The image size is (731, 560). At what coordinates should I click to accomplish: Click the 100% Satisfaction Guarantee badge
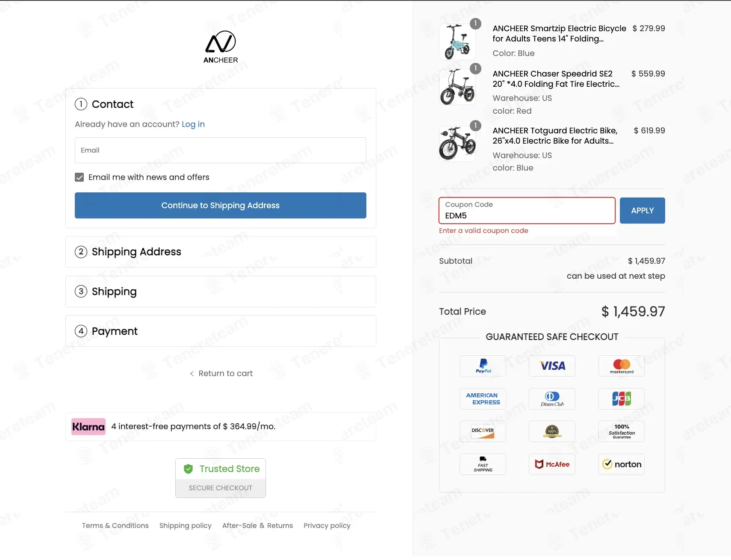pos(622,431)
